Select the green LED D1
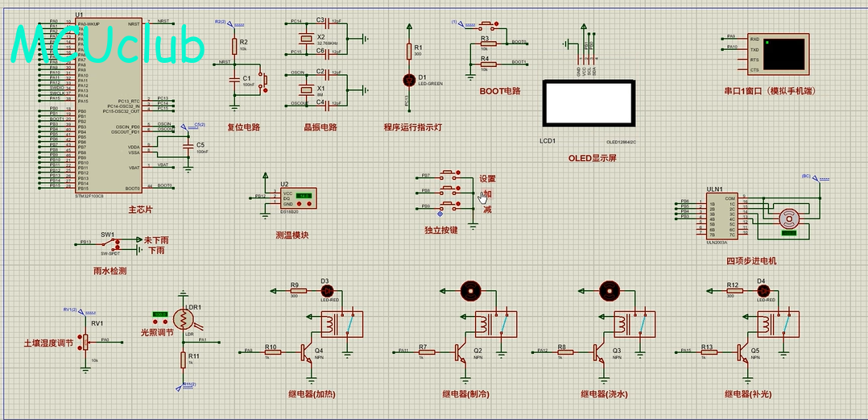This screenshot has width=868, height=420. (x=410, y=80)
